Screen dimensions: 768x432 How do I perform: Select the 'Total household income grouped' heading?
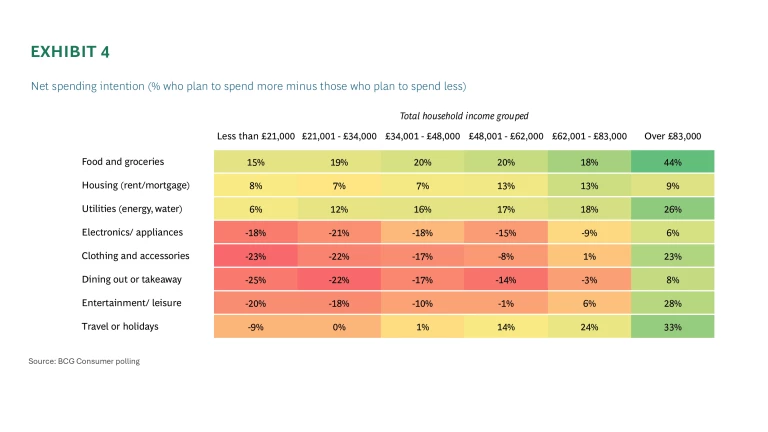point(464,116)
